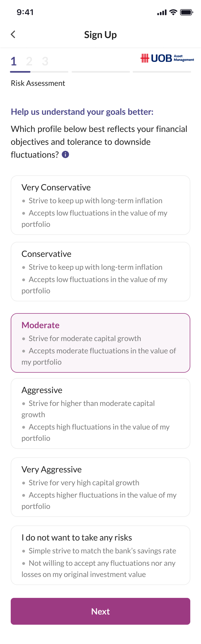Select the Aggressive profile card
The height and width of the screenshot is (644, 201).
pos(100,413)
